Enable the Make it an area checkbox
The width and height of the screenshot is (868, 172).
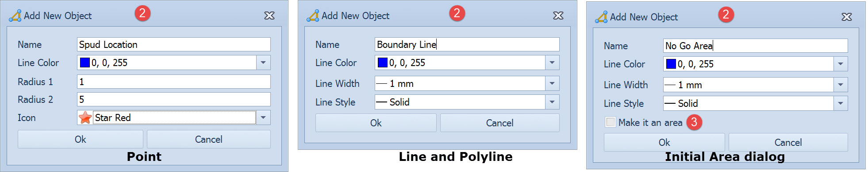(611, 122)
